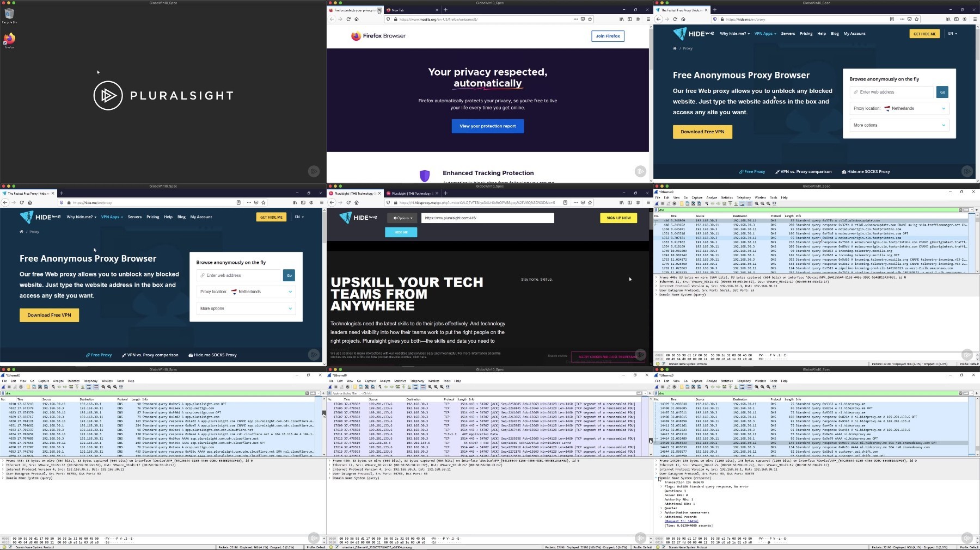
Task: Click Home icon in mozilla.org Firefox window
Action: click(357, 19)
